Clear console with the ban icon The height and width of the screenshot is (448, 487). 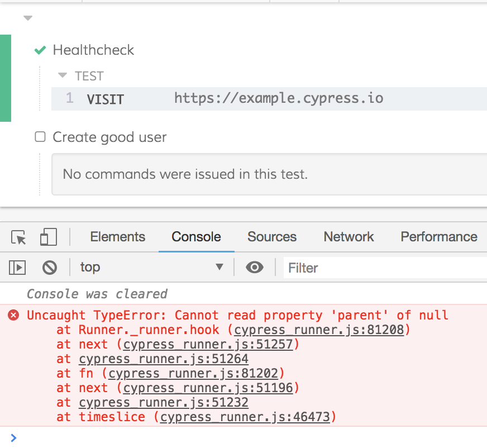coord(50,268)
